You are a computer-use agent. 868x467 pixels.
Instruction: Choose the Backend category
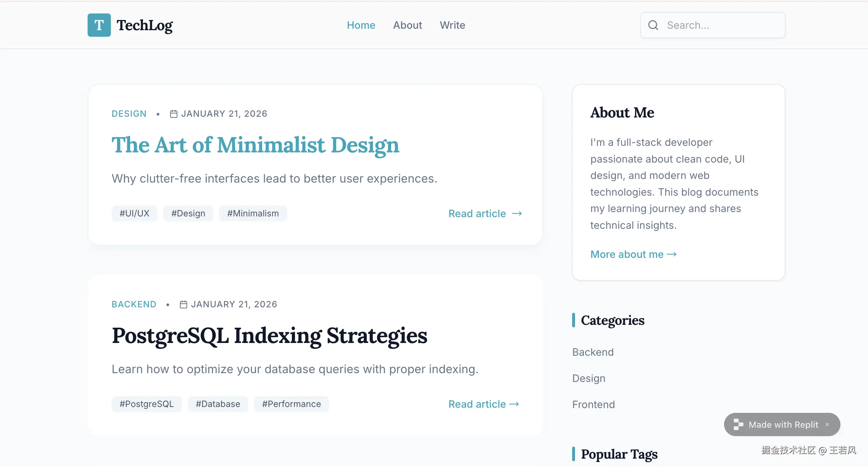pos(593,352)
